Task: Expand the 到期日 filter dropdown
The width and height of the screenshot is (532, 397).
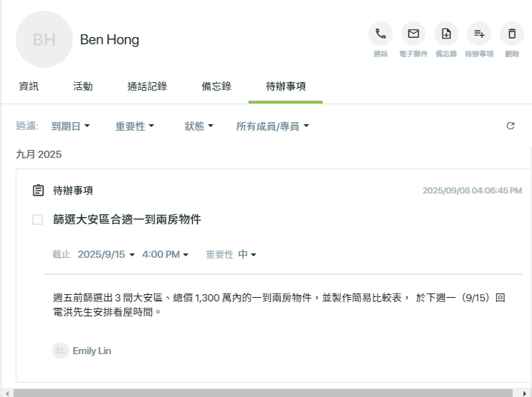Action: point(71,126)
